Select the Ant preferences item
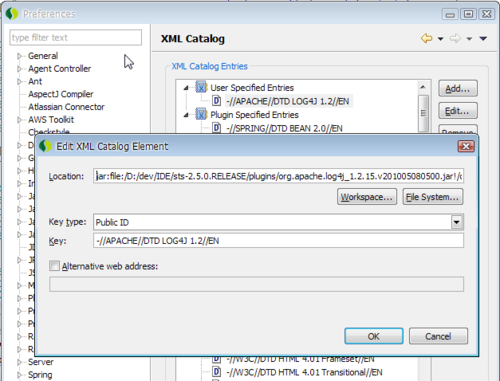Screen dimensions: 500x381 (35, 81)
